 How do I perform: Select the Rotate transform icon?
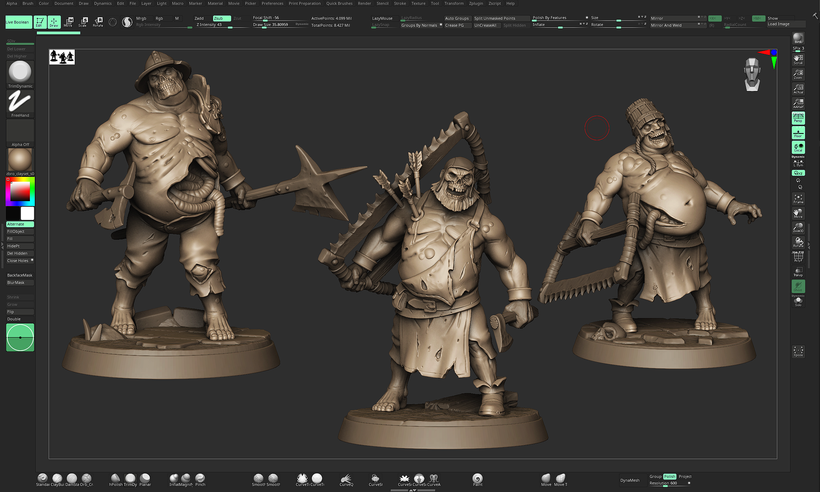[97, 20]
